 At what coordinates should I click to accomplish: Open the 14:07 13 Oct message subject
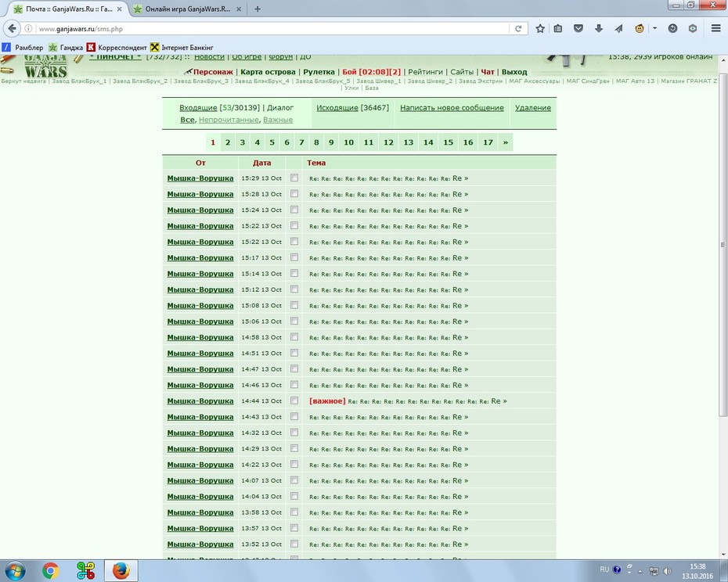click(x=388, y=481)
